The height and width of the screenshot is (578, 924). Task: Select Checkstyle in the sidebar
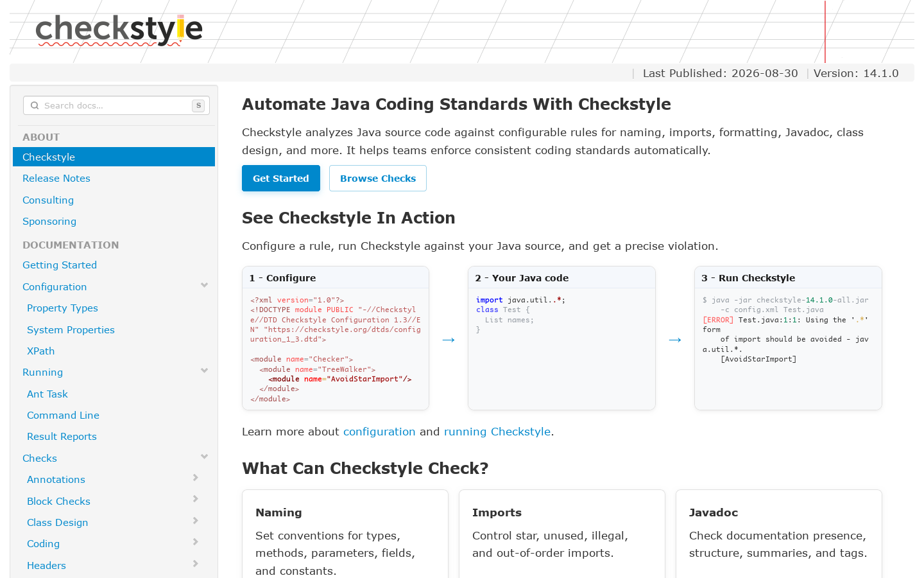tap(114, 157)
